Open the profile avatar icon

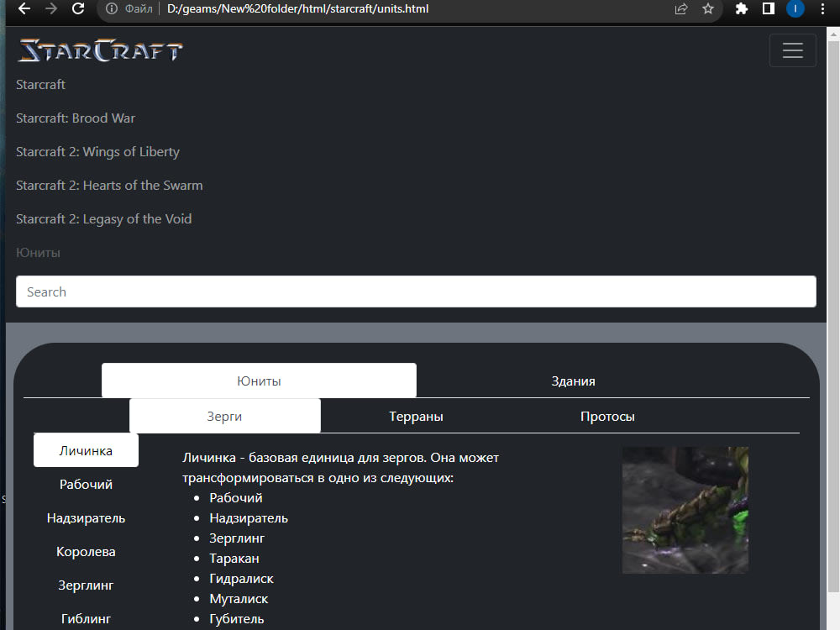[x=795, y=8]
